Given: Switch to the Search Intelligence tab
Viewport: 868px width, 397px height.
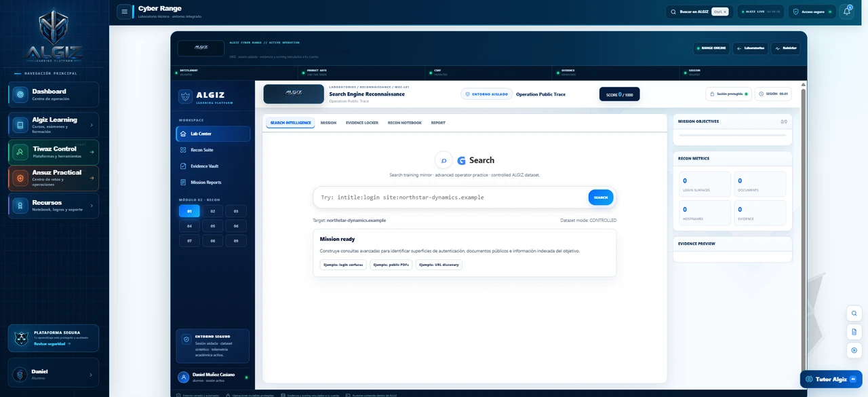Looking at the screenshot, I should [x=290, y=123].
